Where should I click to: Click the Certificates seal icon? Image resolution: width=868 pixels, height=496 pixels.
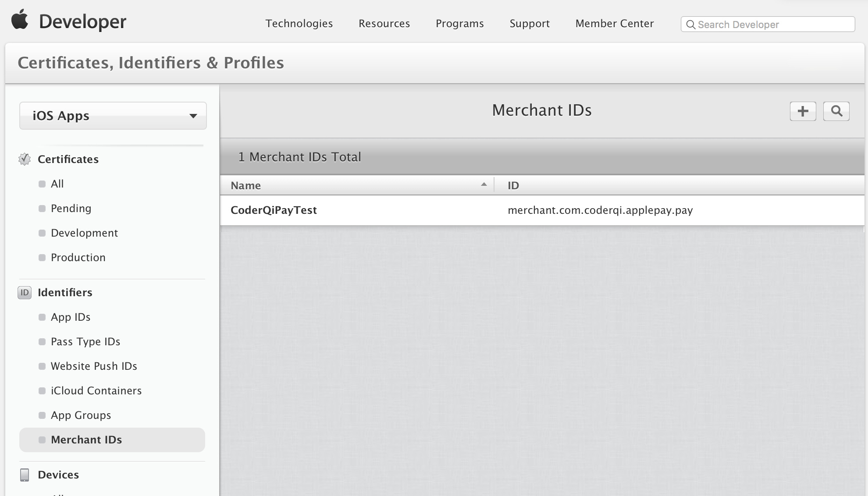point(25,159)
